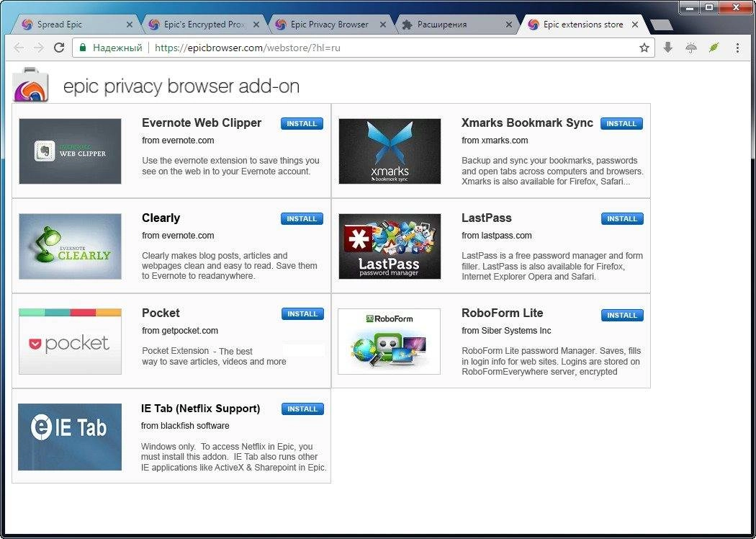
Task: Click the green lock security icon
Action: pyautogui.click(x=83, y=48)
